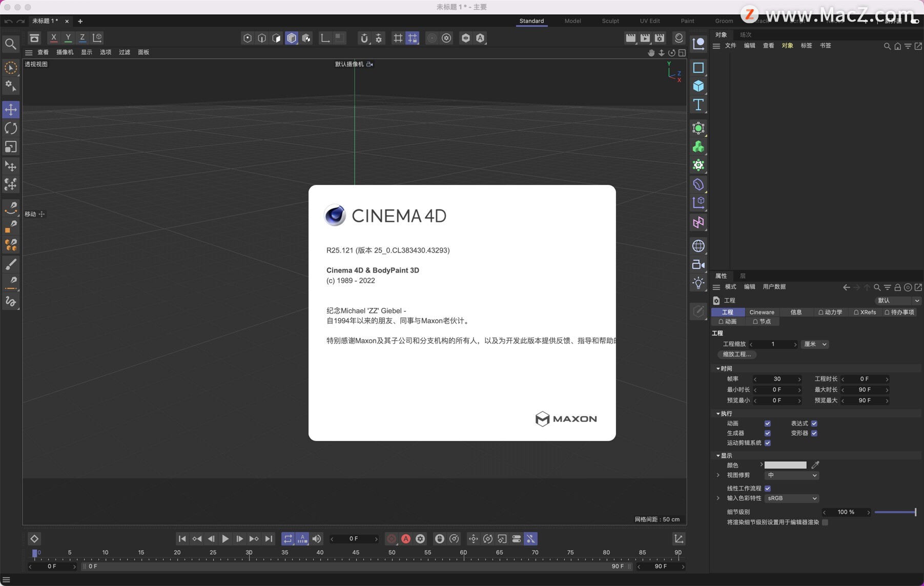Screen dimensions: 924x586
Task: Click the 帧率 value field
Action: tap(777, 379)
